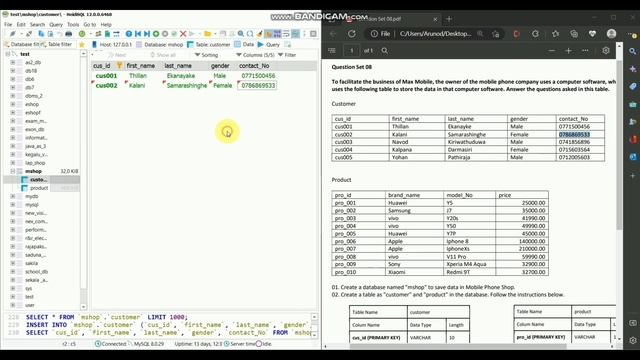Click the SELECT * FROM query log line

106,317
